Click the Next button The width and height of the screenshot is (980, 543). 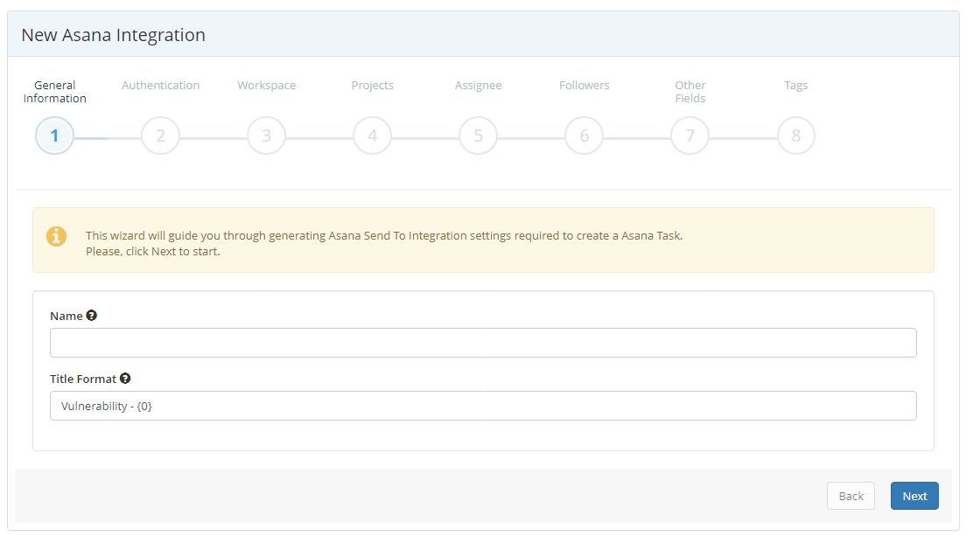pyautogui.click(x=914, y=496)
